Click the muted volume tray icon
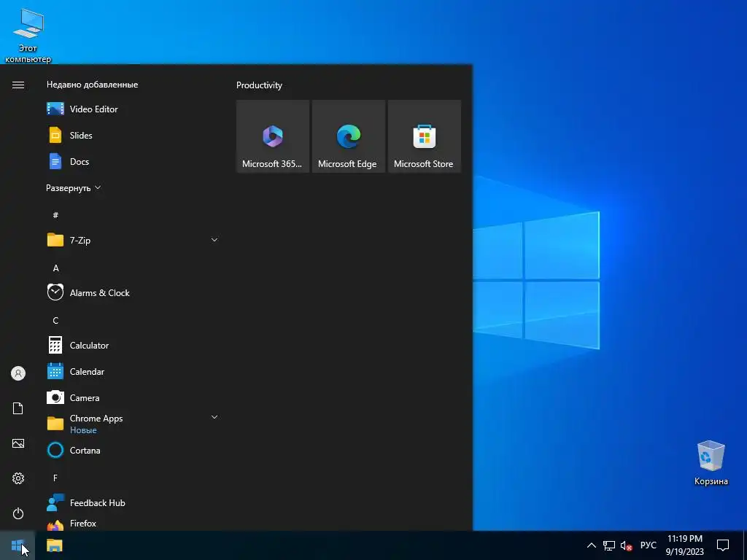The image size is (747, 560). (627, 545)
